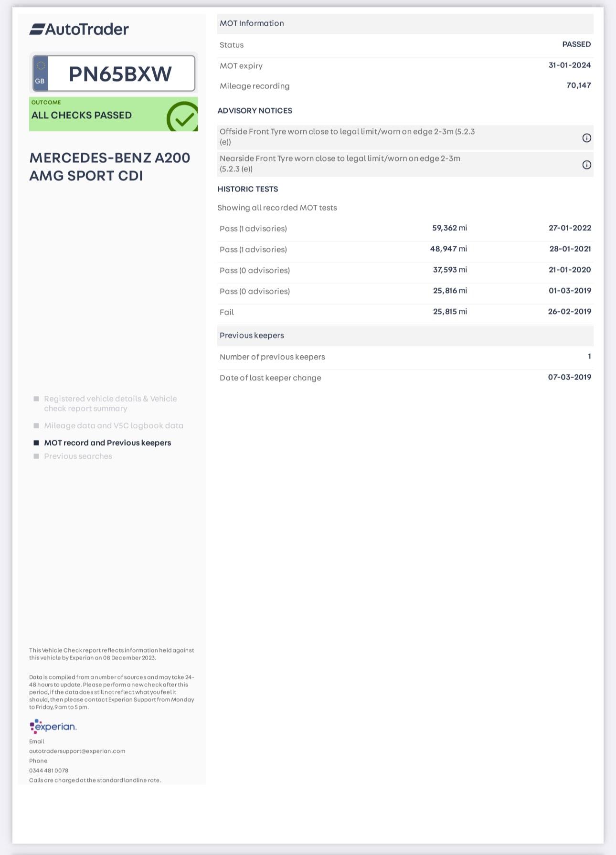Click the PASSED status value

click(576, 44)
